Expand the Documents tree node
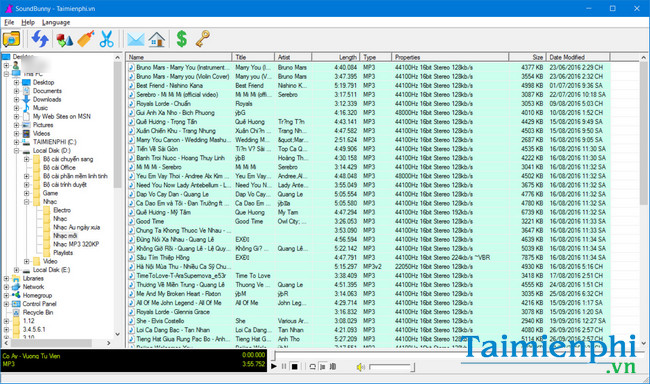The height and width of the screenshot is (384, 650). [x=17, y=91]
